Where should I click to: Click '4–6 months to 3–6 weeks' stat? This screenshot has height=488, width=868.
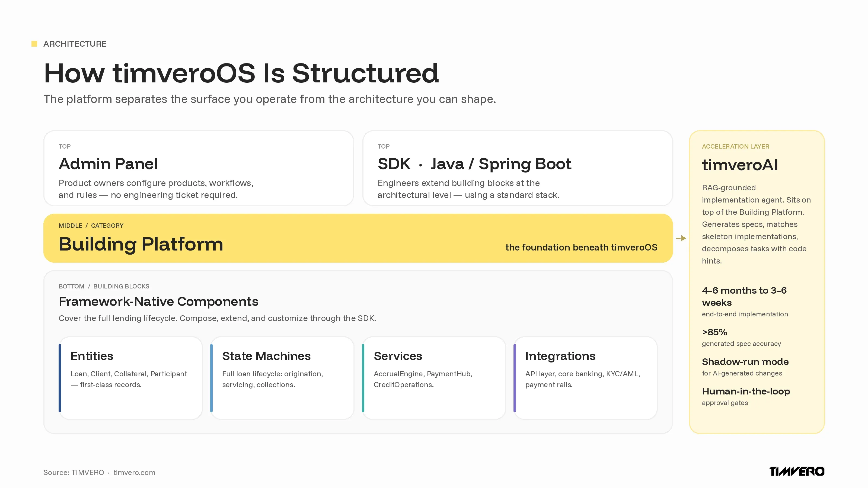[x=744, y=296]
